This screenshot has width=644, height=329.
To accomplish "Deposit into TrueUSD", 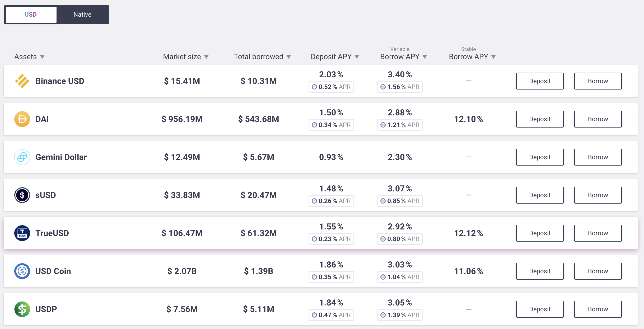I will 540,233.
